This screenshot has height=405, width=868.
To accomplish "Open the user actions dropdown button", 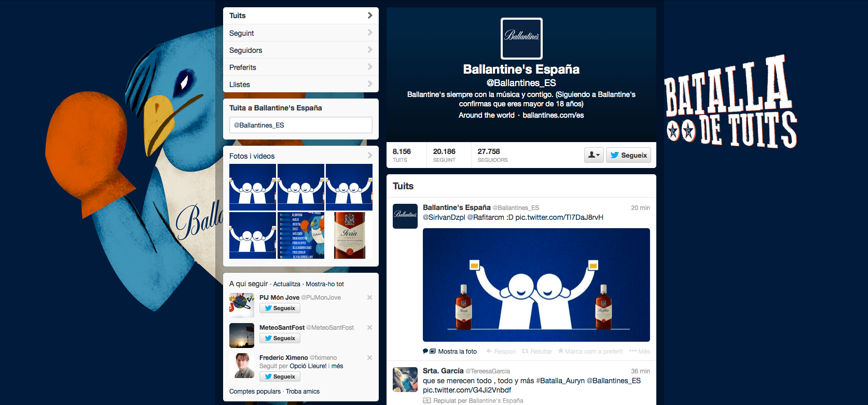I will click(x=594, y=155).
